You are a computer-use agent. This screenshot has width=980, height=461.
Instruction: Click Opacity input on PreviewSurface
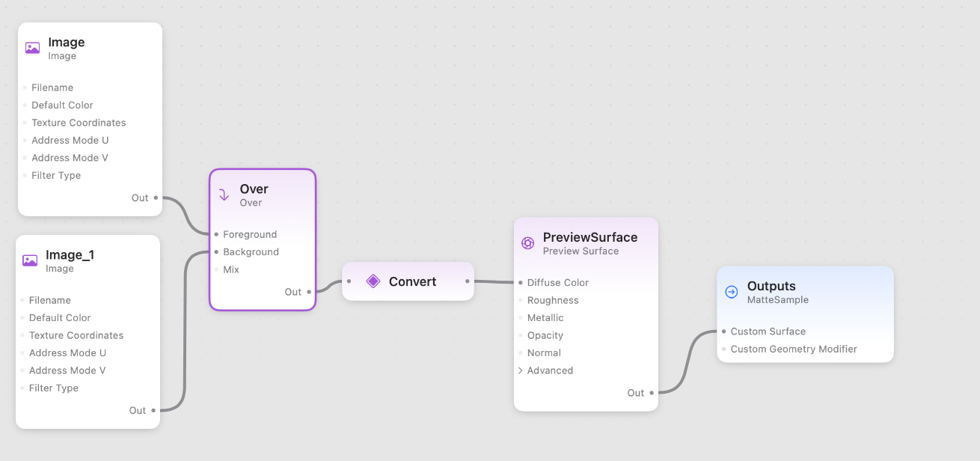click(x=521, y=335)
